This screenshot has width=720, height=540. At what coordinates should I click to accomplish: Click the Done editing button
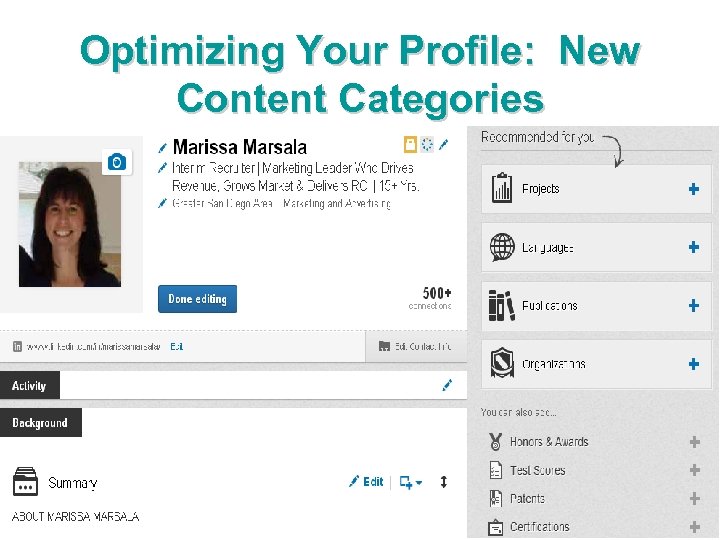[x=197, y=299]
